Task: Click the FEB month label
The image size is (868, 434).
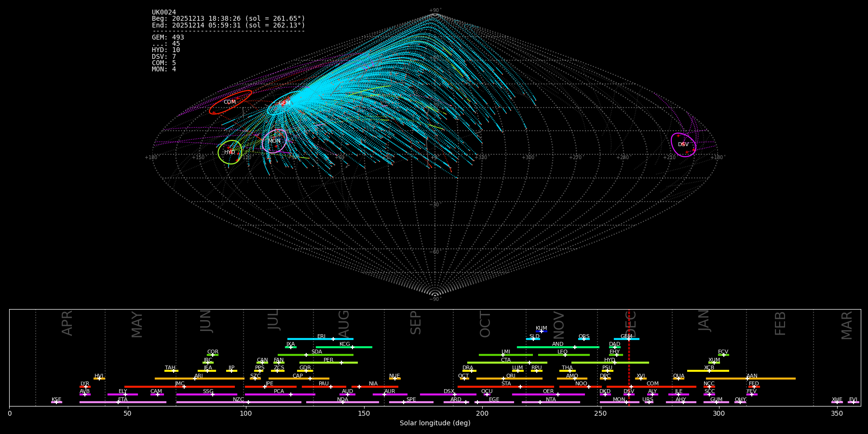Action: tap(780, 323)
